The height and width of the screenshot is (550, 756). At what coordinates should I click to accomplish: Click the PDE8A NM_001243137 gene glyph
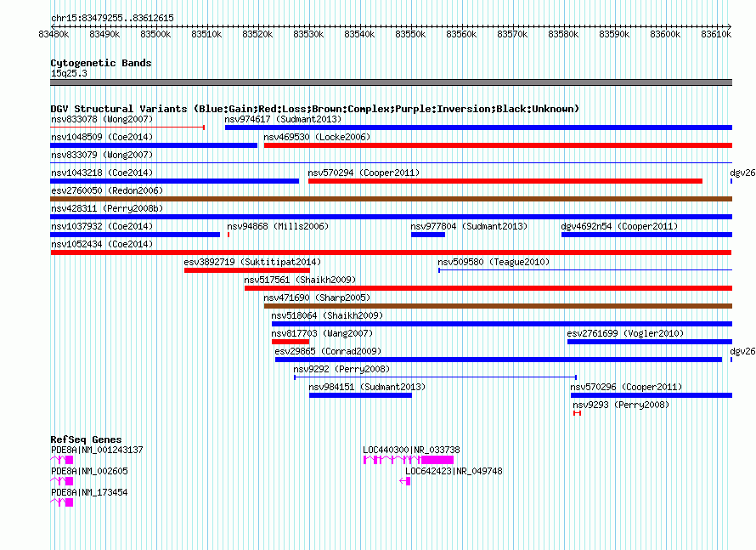click(x=62, y=460)
